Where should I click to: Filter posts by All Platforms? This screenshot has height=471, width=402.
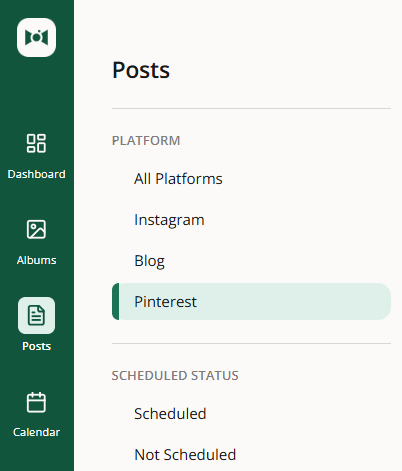coord(251,179)
